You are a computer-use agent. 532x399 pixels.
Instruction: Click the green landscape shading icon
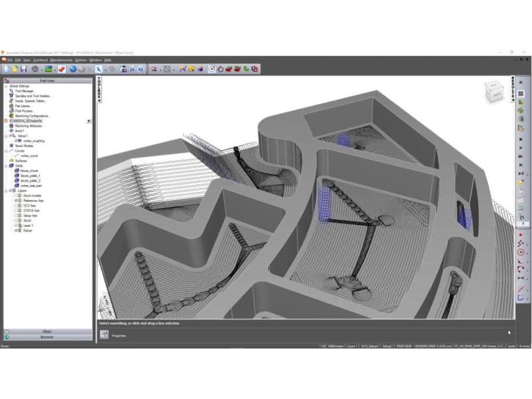48,69
